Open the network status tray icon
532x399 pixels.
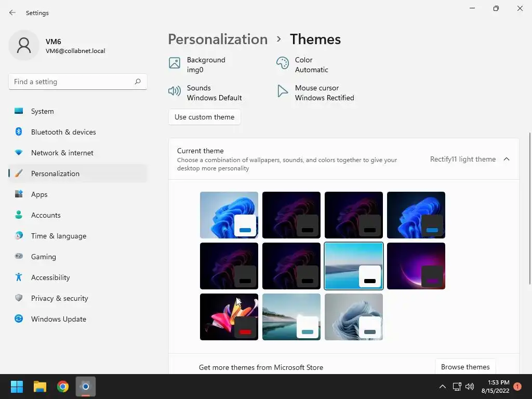[x=457, y=387]
